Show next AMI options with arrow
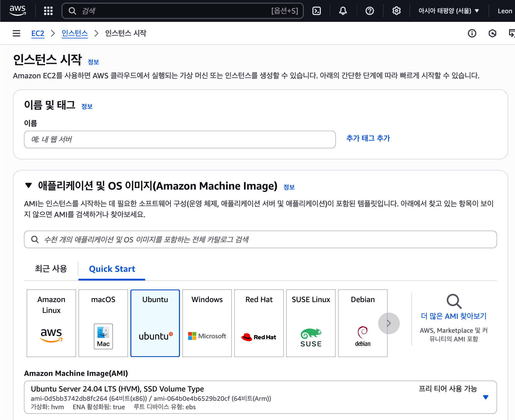Image resolution: width=515 pixels, height=420 pixels. tap(389, 323)
